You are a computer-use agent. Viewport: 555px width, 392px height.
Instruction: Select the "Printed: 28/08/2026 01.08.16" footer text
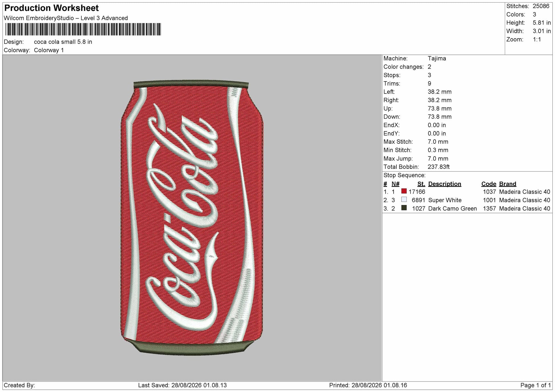coord(368,385)
